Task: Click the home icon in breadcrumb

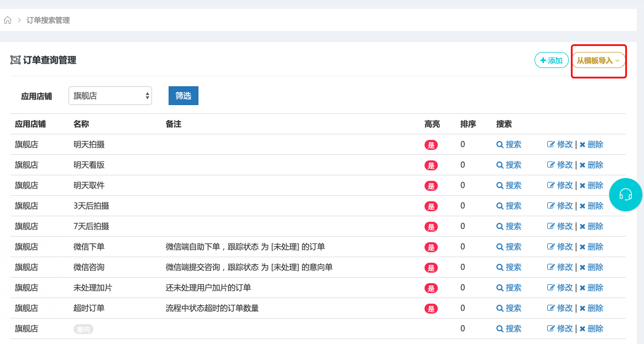Action: [8, 20]
